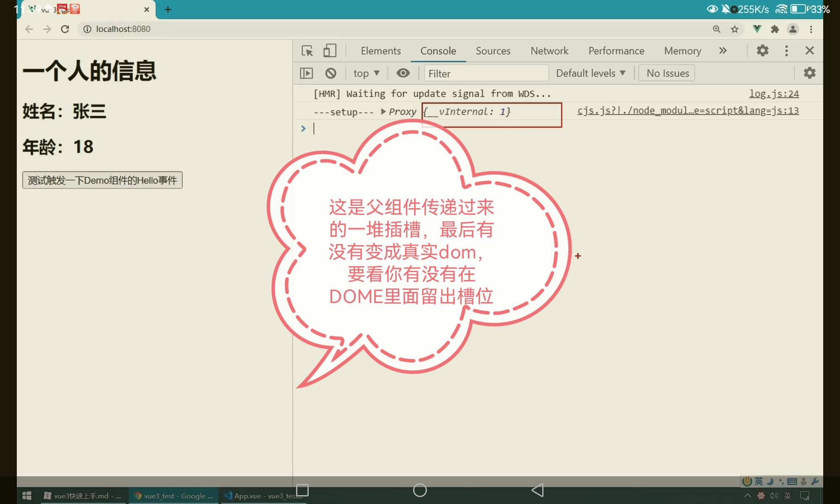Open the top context dropdown
The width and height of the screenshot is (840, 504).
[x=366, y=73]
